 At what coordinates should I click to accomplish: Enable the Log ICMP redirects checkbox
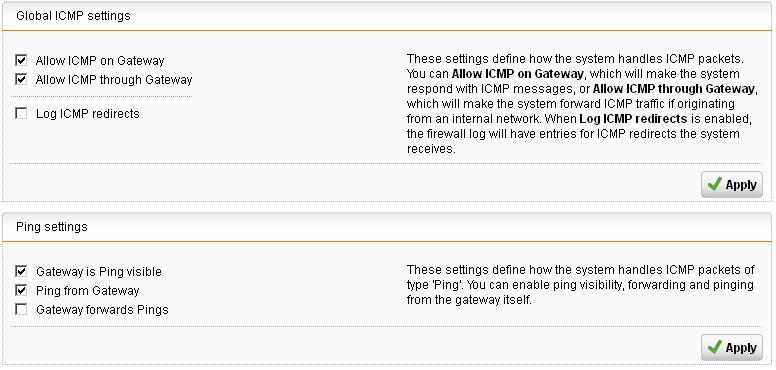(x=21, y=113)
